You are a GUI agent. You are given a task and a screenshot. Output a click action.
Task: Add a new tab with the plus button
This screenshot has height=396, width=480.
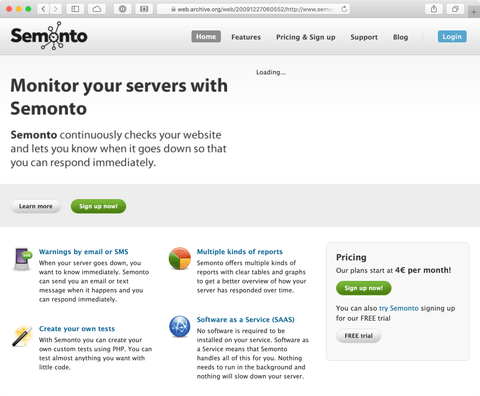[x=474, y=12]
